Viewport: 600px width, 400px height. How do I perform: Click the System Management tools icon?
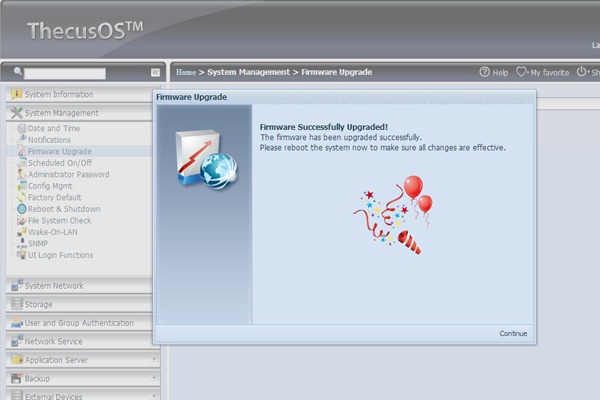pos(16,113)
